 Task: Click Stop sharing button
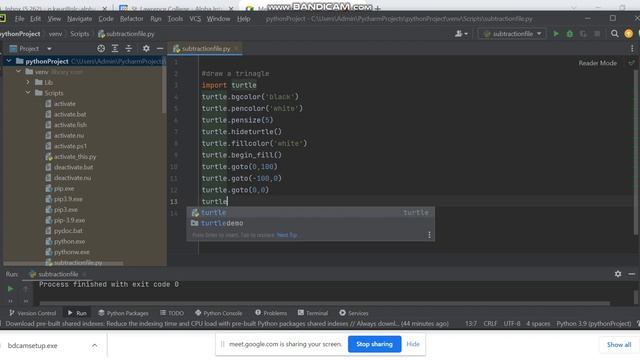coord(374,344)
